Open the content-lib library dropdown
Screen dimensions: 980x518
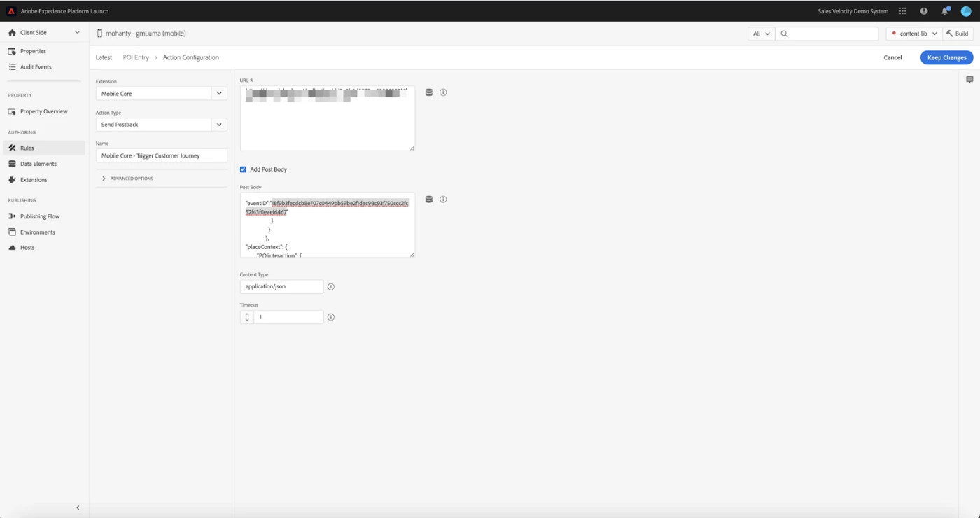pos(913,34)
